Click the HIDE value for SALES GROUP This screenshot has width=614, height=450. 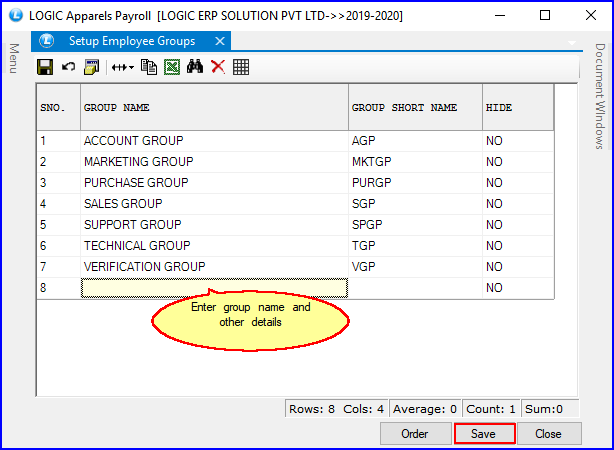(518, 204)
